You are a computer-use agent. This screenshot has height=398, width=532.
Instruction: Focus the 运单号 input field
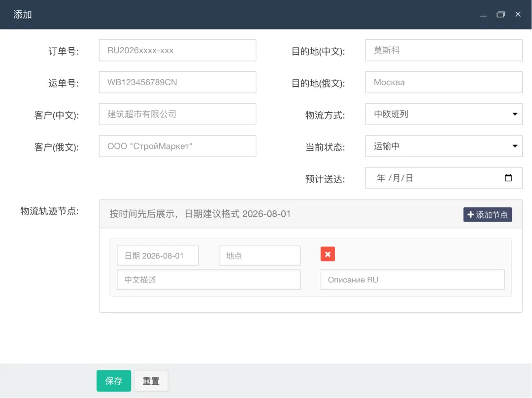click(177, 82)
